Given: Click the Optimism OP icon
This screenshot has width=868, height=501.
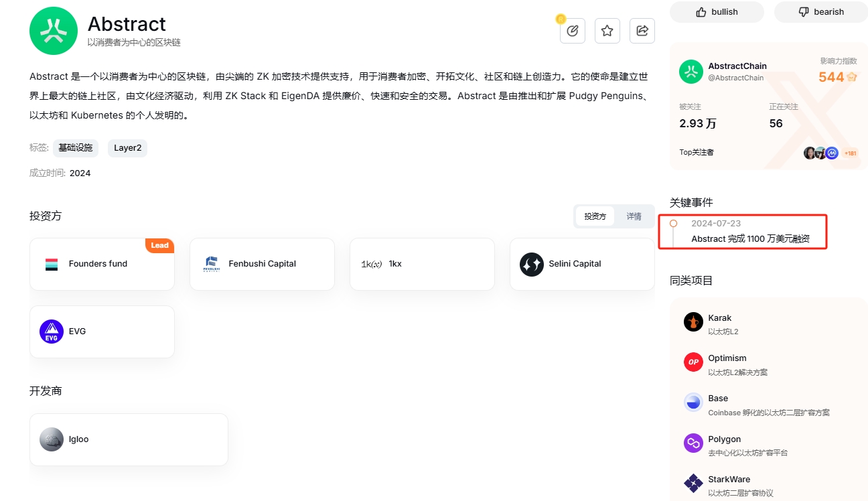Looking at the screenshot, I should [693, 362].
